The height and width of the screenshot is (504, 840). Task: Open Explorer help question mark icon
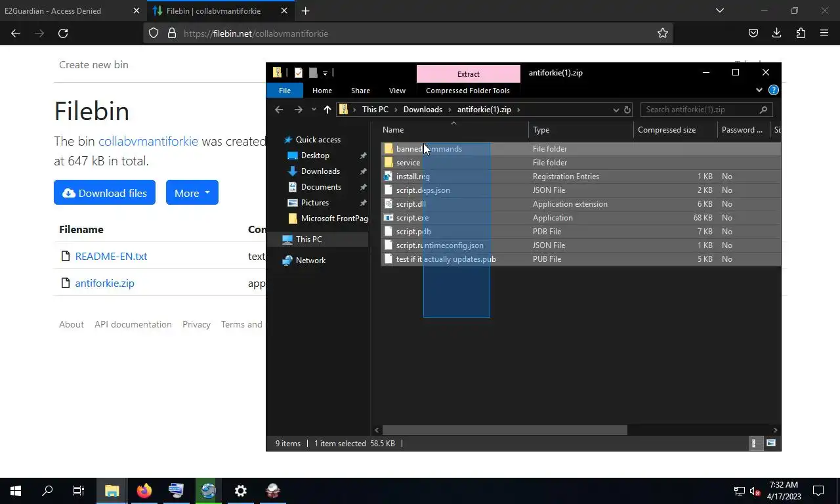point(774,90)
